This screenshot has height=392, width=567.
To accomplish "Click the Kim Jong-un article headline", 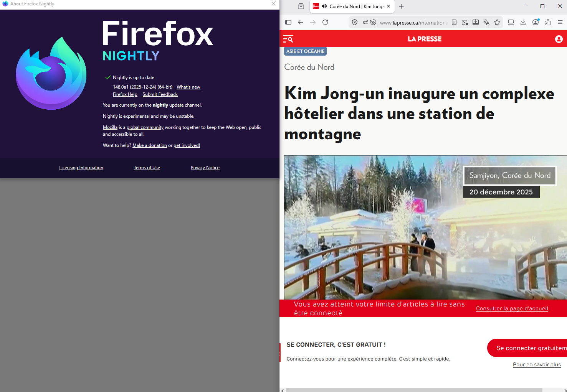I will click(x=419, y=114).
